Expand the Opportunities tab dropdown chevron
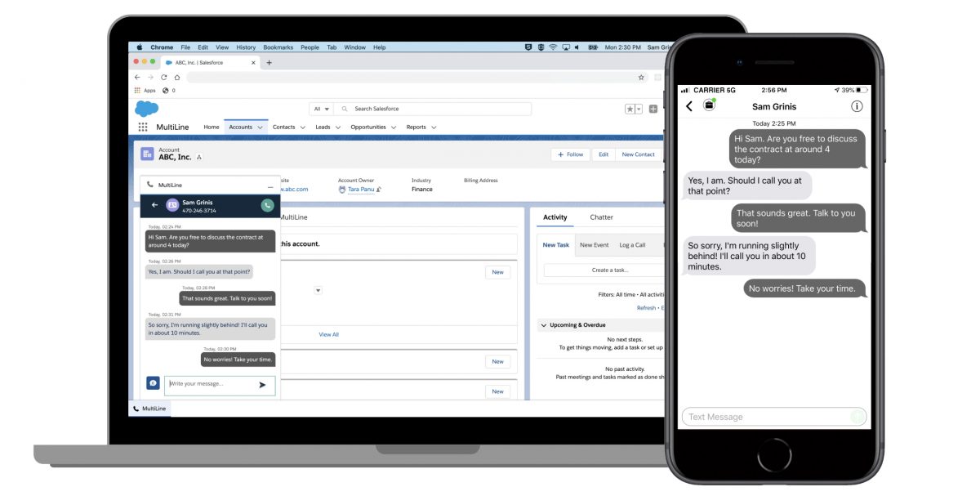 [x=393, y=127]
